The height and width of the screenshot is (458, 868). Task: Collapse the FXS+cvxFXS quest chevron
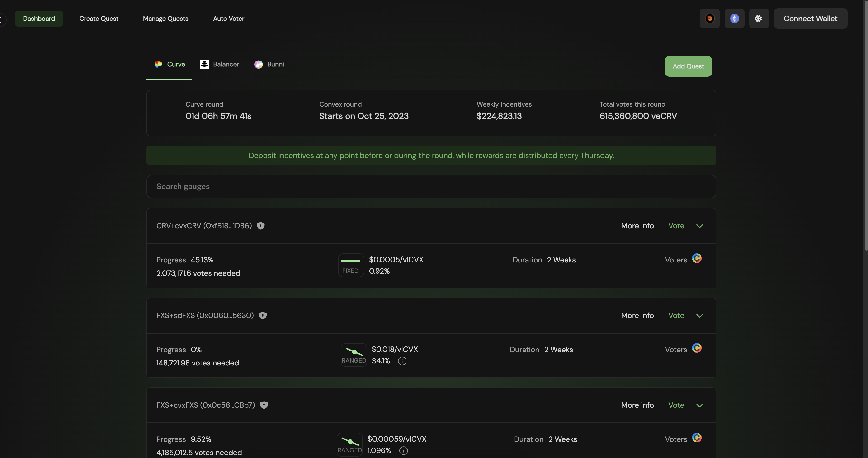pyautogui.click(x=699, y=406)
